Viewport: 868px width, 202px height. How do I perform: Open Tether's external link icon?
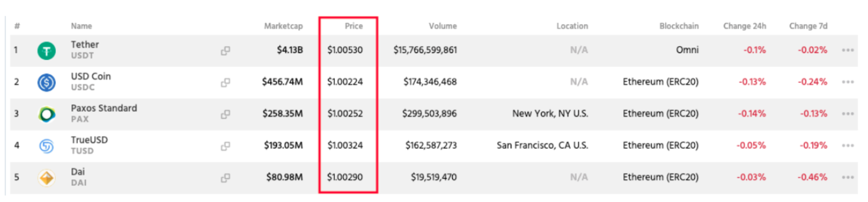point(225,50)
